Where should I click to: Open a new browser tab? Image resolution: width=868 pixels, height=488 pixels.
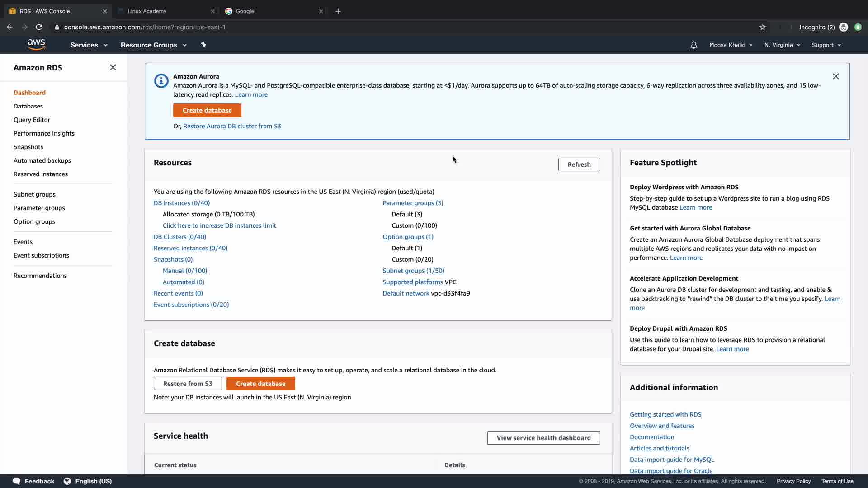(x=338, y=11)
